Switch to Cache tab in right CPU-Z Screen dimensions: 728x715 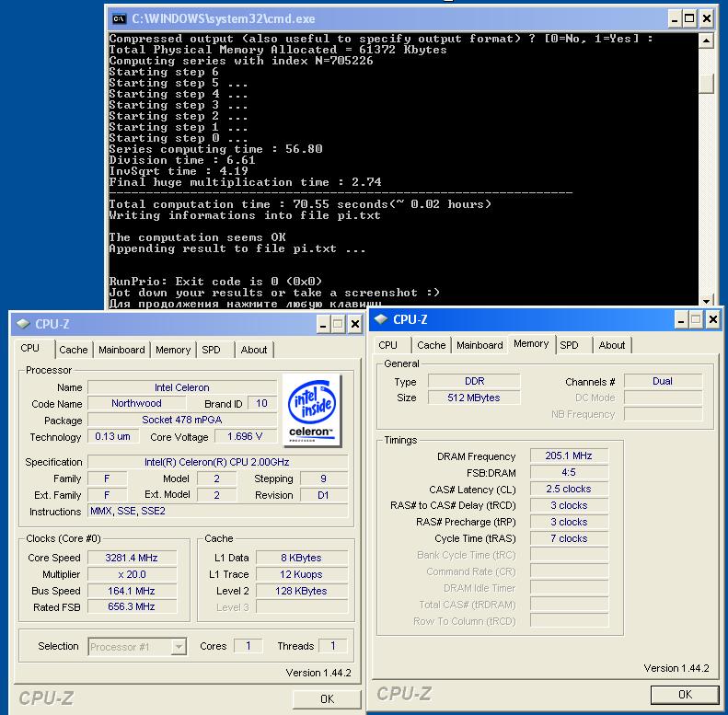click(432, 345)
